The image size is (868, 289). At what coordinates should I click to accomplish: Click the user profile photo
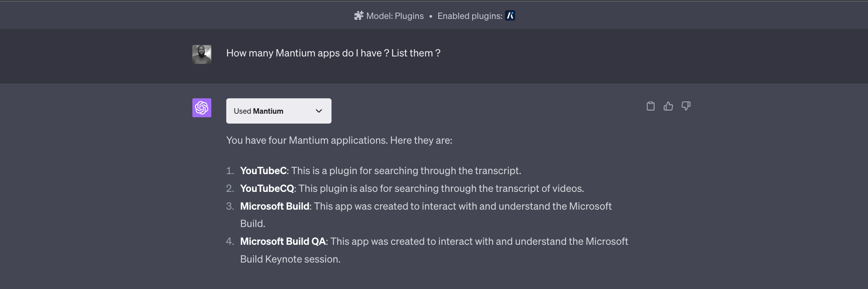(x=202, y=54)
